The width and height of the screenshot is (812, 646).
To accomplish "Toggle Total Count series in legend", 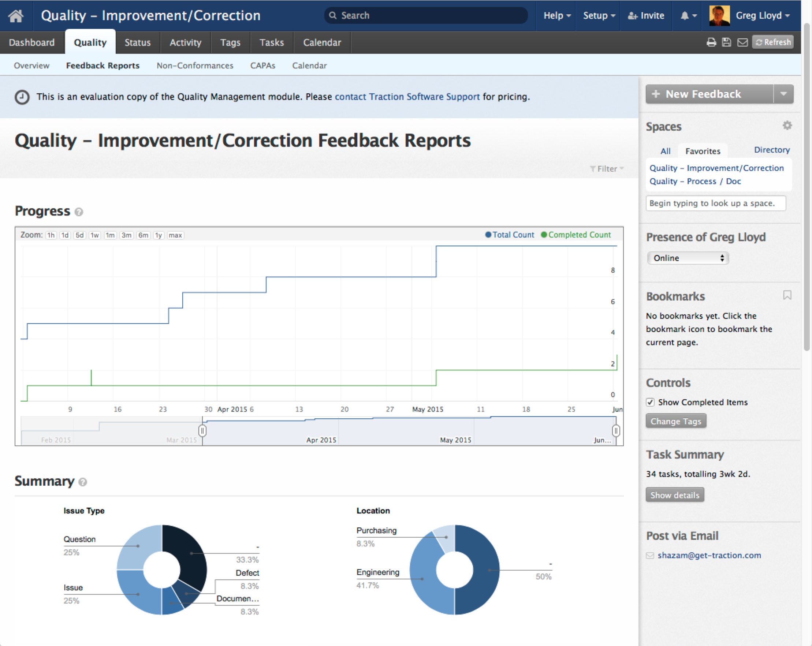I will pos(510,235).
